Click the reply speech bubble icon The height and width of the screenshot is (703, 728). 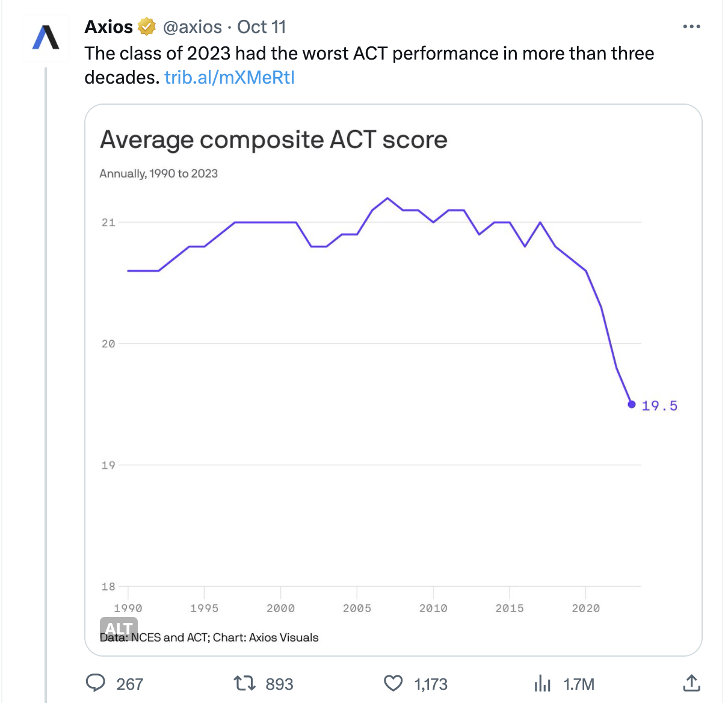(x=96, y=683)
